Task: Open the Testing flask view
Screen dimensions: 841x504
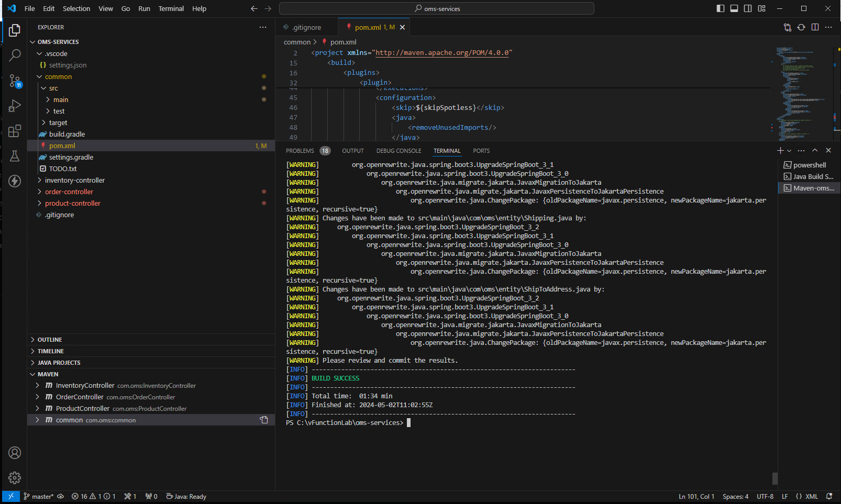Action: coord(15,156)
